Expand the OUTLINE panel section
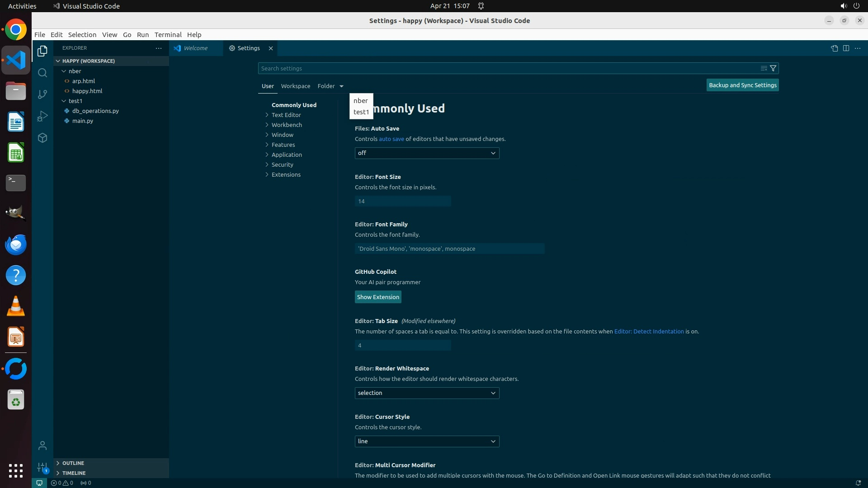868x488 pixels. (x=73, y=463)
